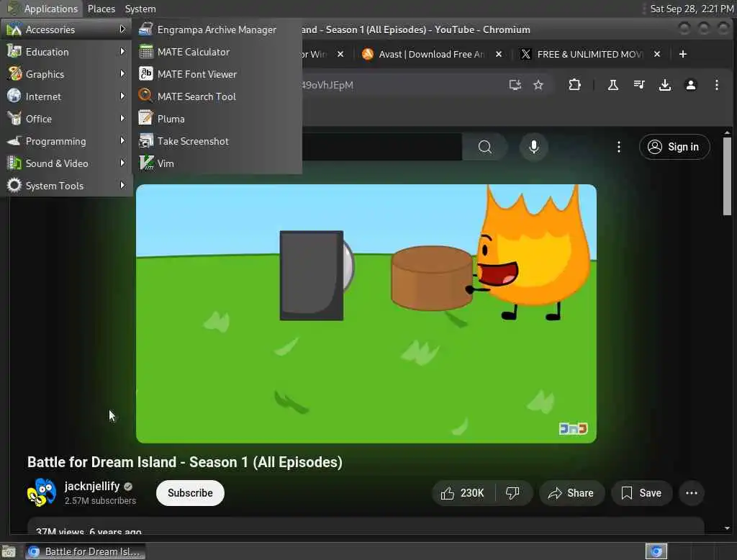Image resolution: width=737 pixels, height=560 pixels.
Task: Launch Engrampa Archive Manager
Action: (217, 30)
